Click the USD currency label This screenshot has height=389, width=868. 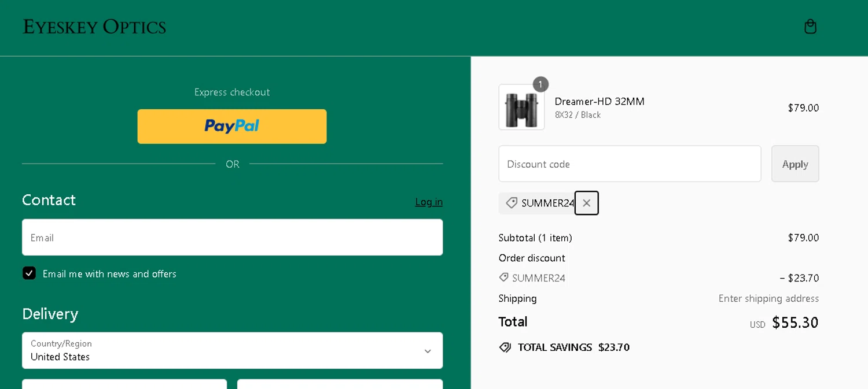757,325
